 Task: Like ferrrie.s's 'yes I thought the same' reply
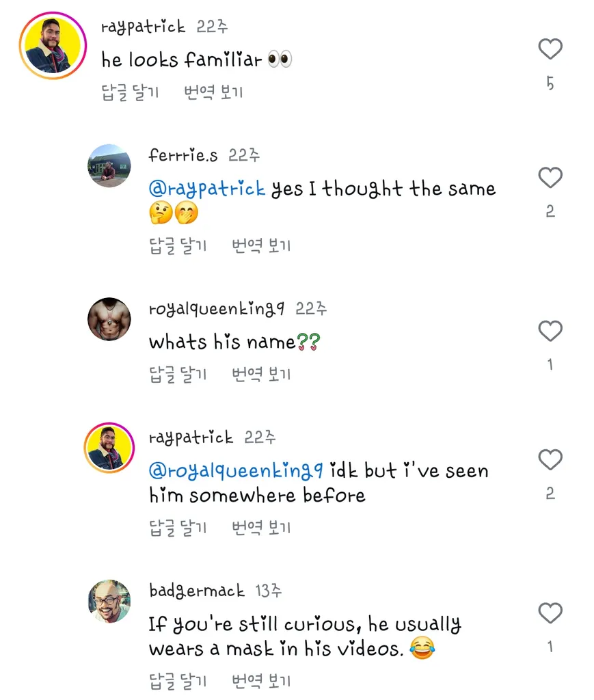click(x=550, y=177)
